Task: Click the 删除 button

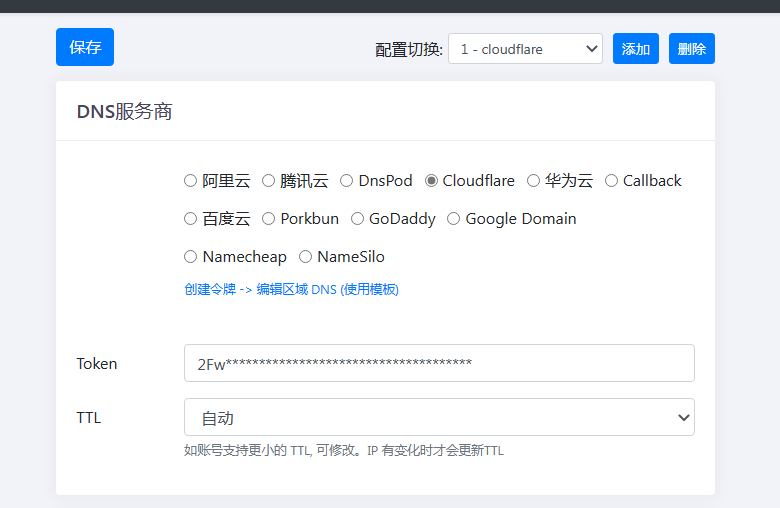Action: click(692, 49)
